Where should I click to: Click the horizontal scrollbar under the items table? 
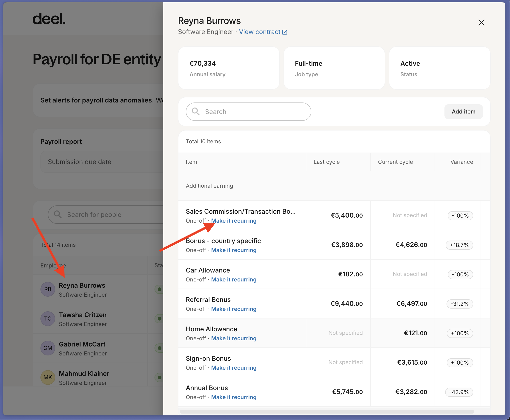(x=327, y=411)
